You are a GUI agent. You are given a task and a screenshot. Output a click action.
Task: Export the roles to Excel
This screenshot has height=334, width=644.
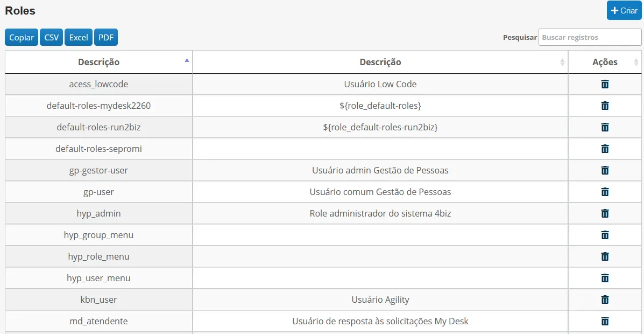click(79, 37)
